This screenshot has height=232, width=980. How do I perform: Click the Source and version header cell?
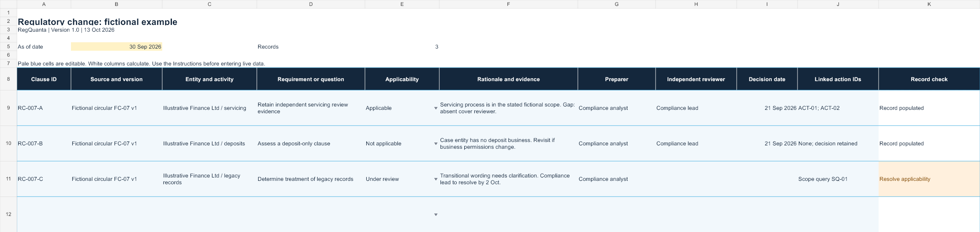pos(117,79)
